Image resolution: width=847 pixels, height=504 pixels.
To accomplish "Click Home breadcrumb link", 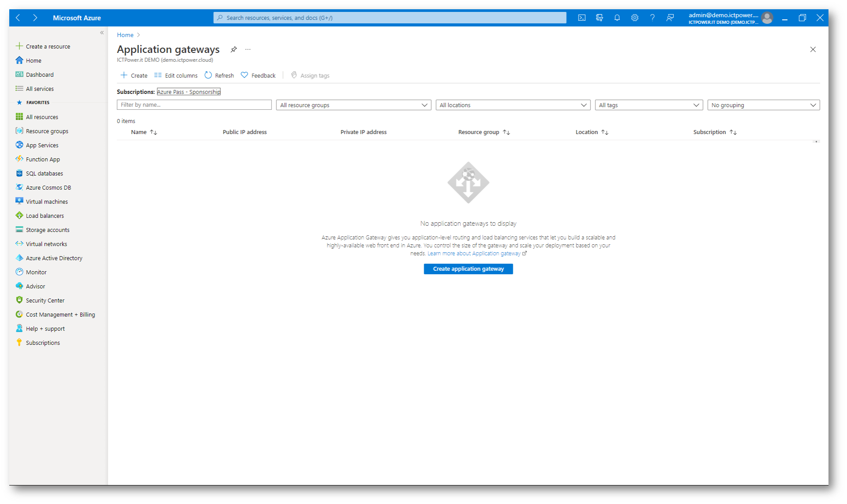I will pyautogui.click(x=125, y=35).
